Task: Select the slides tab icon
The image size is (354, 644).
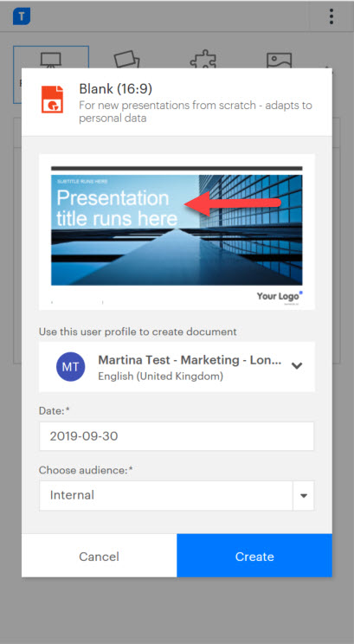Action: (127, 60)
